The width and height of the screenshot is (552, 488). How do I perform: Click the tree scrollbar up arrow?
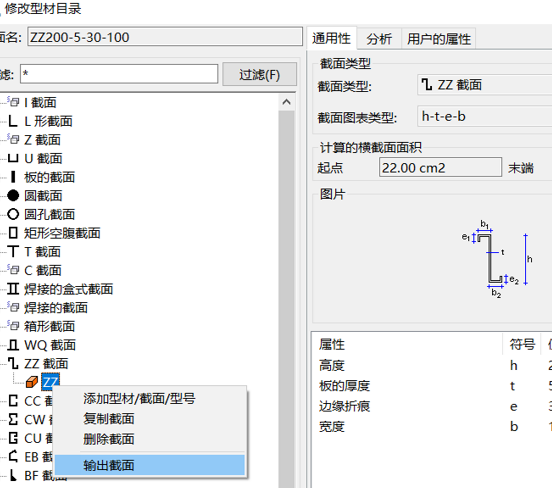(287, 102)
